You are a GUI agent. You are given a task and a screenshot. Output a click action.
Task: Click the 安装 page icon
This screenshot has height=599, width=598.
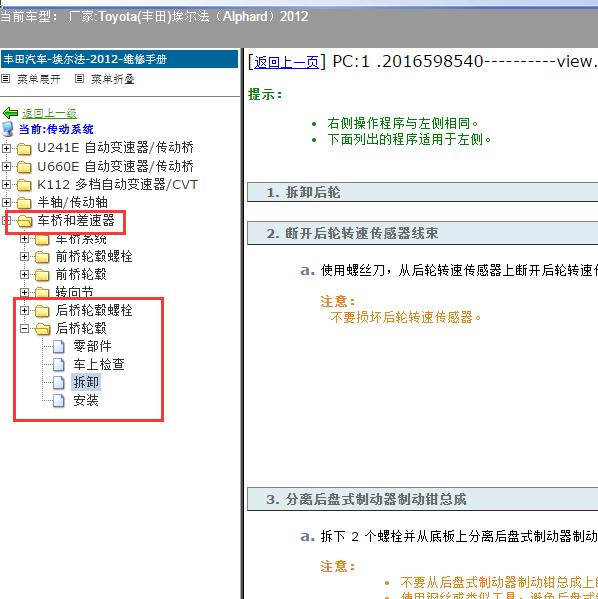(x=58, y=401)
